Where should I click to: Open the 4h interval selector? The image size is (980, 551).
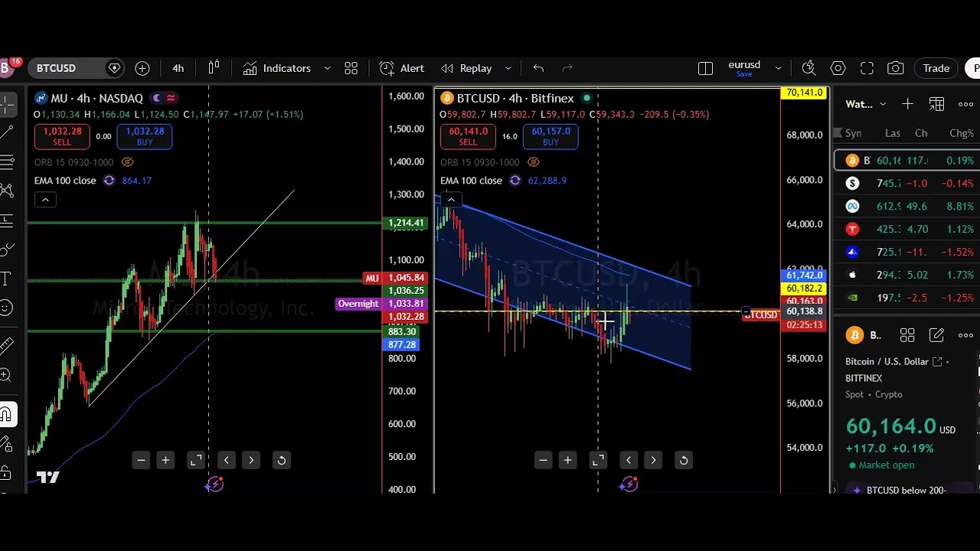178,68
